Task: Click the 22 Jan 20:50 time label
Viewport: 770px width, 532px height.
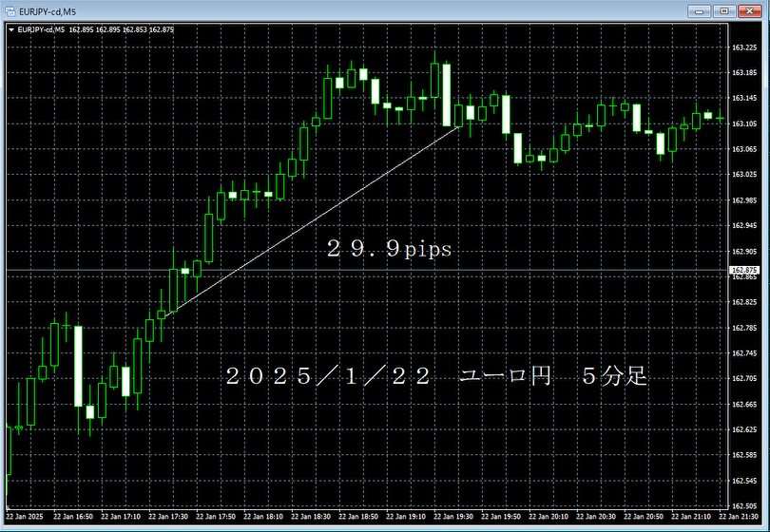Action: pos(644,517)
